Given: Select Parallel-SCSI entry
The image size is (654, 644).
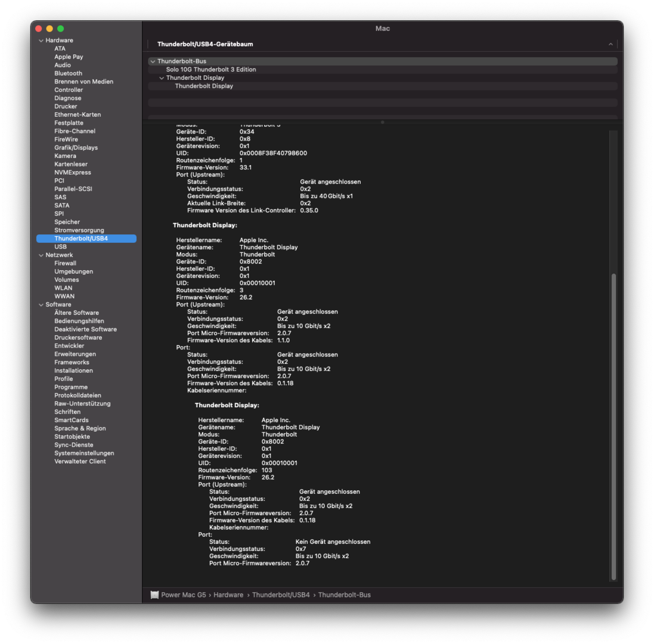Looking at the screenshot, I should (x=73, y=189).
